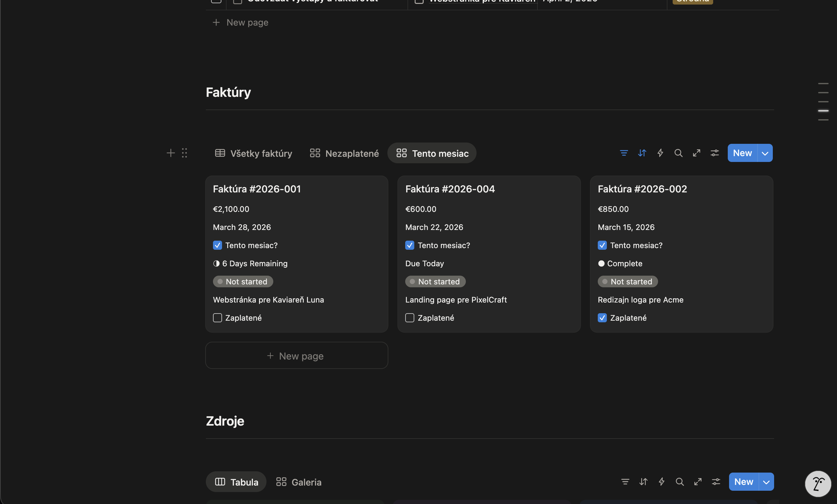Open Faktúry database in full page
Image resolution: width=837 pixels, height=504 pixels.
[696, 153]
